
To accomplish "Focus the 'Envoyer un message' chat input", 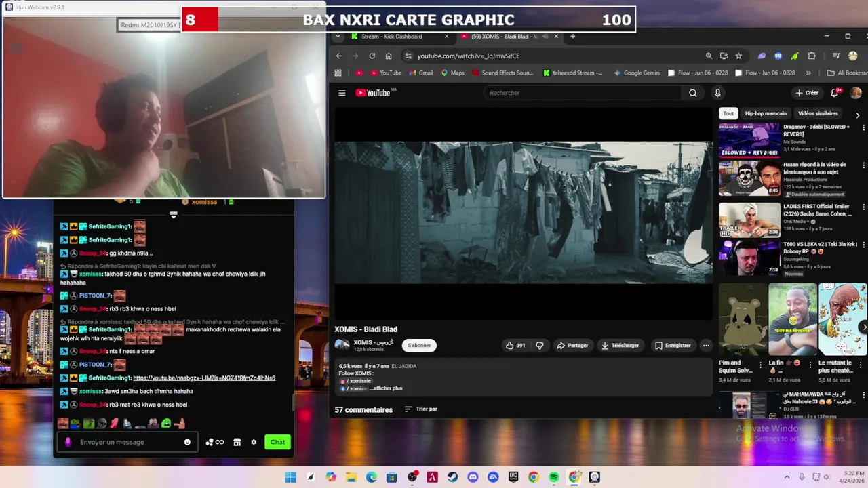I will (x=128, y=442).
